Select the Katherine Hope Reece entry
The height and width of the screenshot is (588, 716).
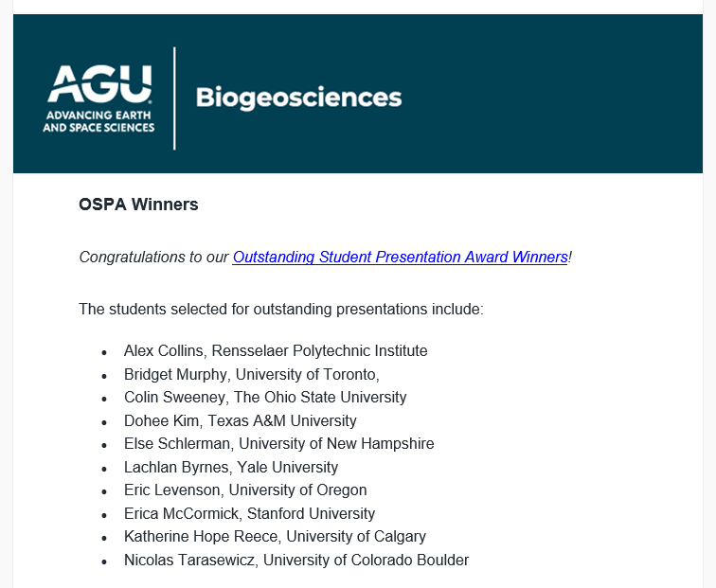(x=275, y=536)
